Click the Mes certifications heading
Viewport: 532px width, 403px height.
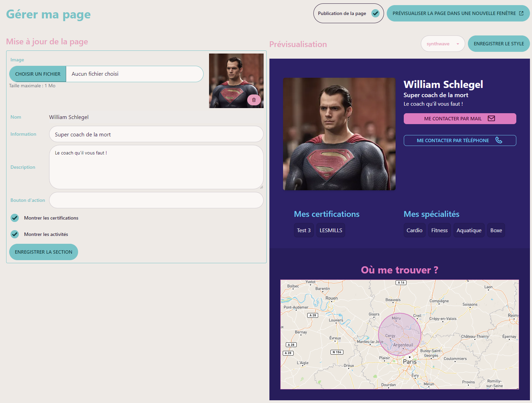326,214
